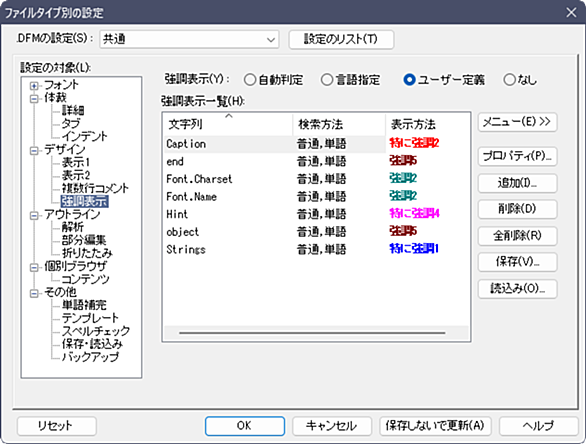Screen dimensions: 586x444
Task: Click the 全削除(R) button
Action: tap(517, 236)
